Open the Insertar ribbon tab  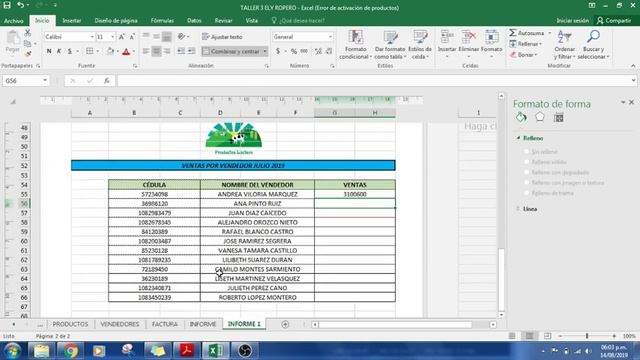[x=72, y=20]
